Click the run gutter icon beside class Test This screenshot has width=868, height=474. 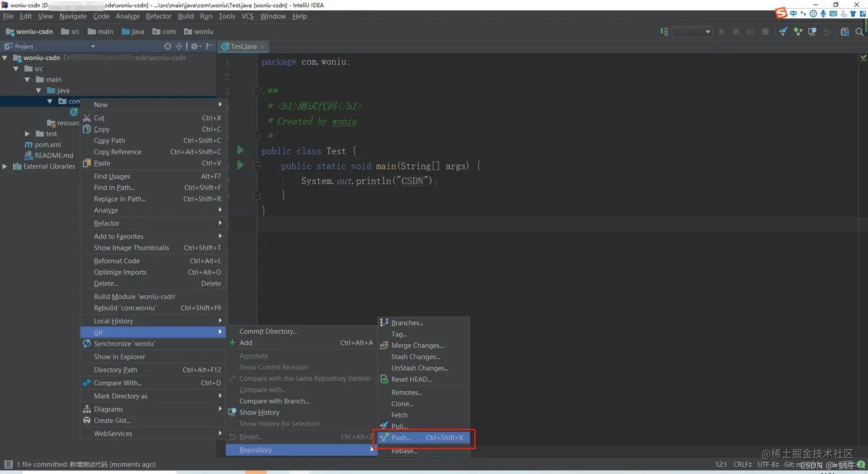241,150
